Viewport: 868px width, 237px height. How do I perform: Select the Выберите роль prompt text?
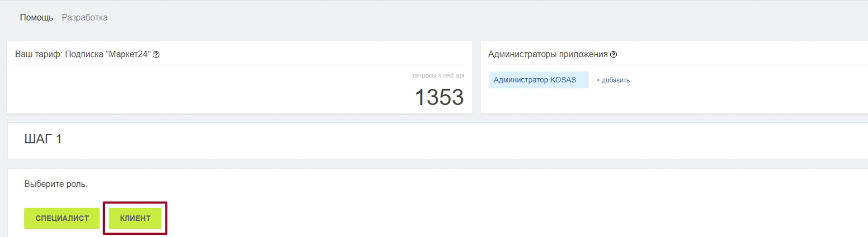pyautogui.click(x=56, y=184)
